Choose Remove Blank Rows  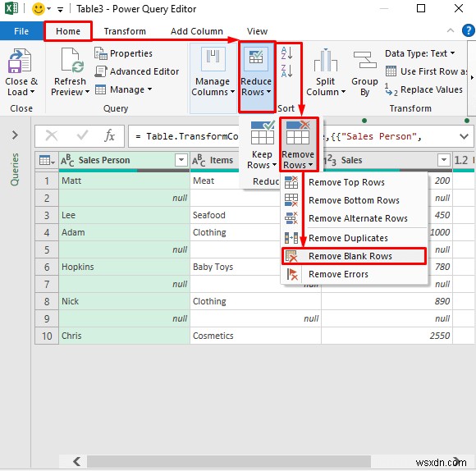(x=354, y=256)
